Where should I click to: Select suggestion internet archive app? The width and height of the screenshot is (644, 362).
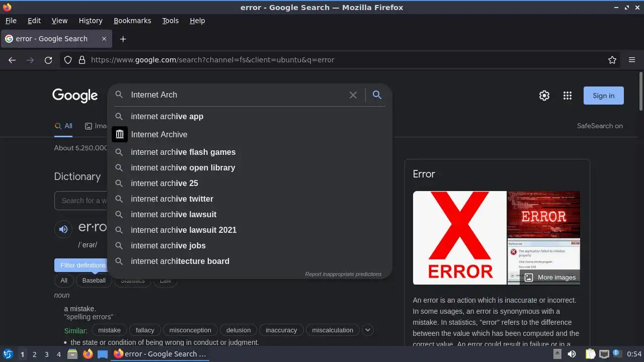coord(250,116)
